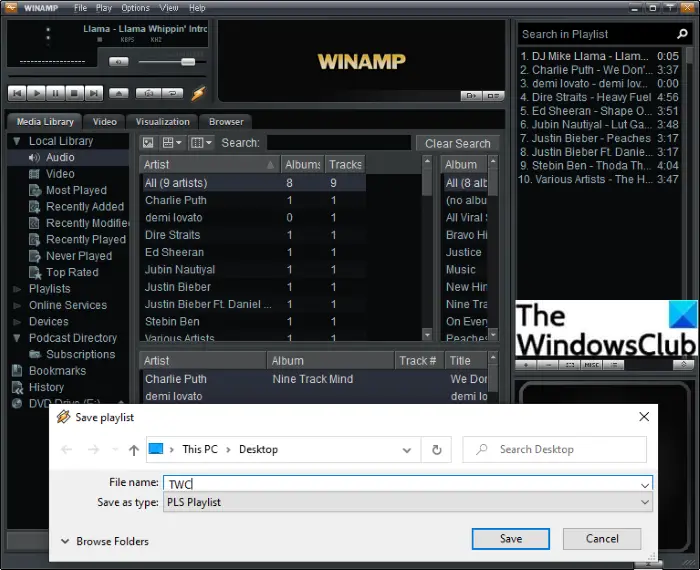Select the Justice album
Image resolution: width=700 pixels, height=570 pixels.
click(x=465, y=252)
